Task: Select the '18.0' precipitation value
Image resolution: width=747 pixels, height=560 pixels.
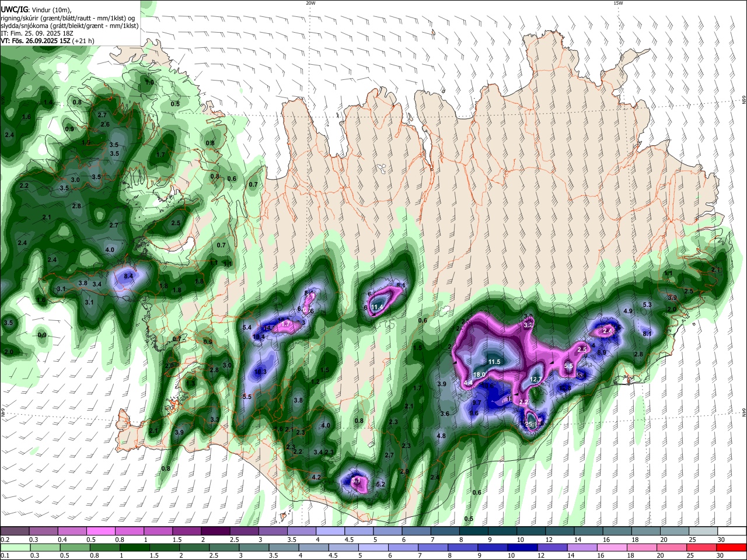Action: [x=480, y=374]
